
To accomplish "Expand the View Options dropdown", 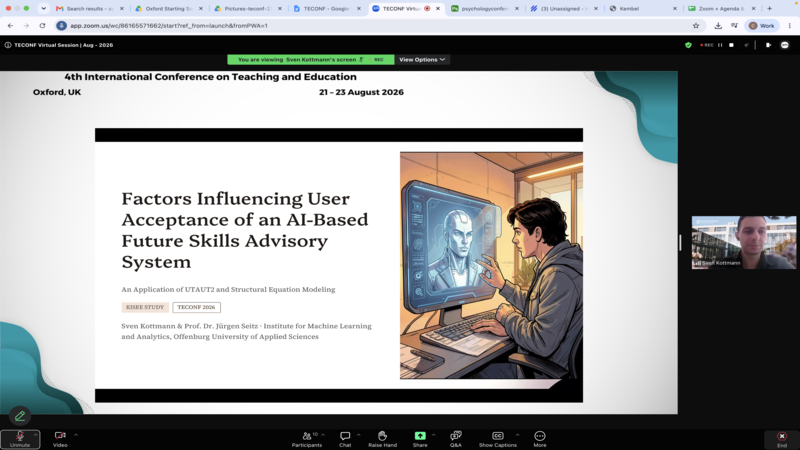I will [x=422, y=60].
